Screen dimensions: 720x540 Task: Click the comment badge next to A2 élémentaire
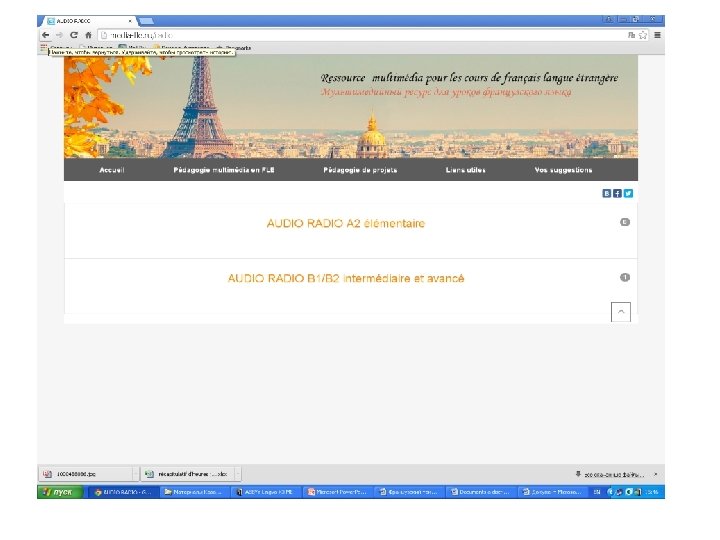tap(625, 222)
